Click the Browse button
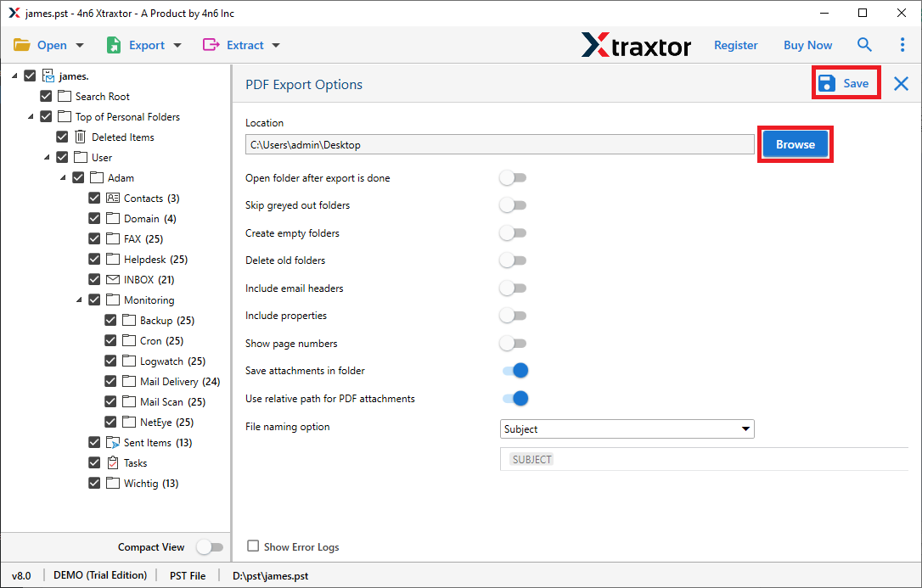 click(795, 144)
